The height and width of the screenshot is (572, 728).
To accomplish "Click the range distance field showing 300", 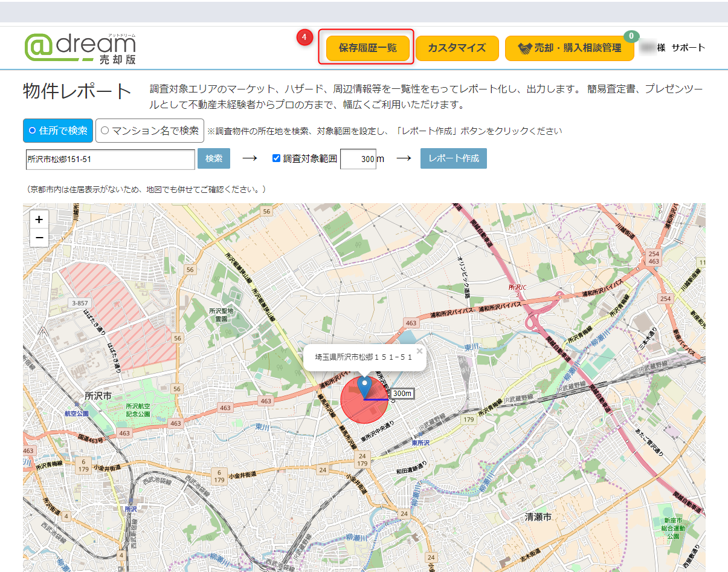I will (358, 160).
